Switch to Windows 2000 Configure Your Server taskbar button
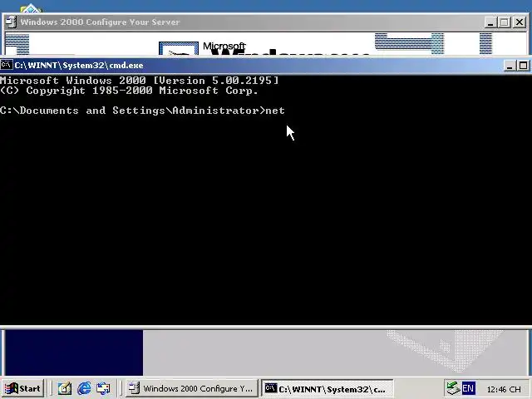The width and height of the screenshot is (532, 399). click(191, 388)
